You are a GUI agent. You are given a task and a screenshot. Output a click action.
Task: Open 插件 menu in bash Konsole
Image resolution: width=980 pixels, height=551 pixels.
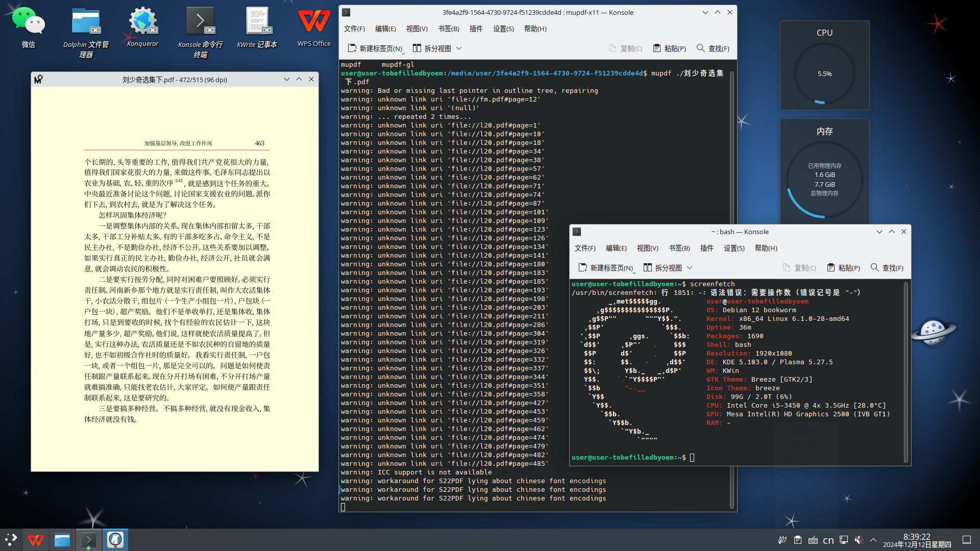click(x=706, y=248)
